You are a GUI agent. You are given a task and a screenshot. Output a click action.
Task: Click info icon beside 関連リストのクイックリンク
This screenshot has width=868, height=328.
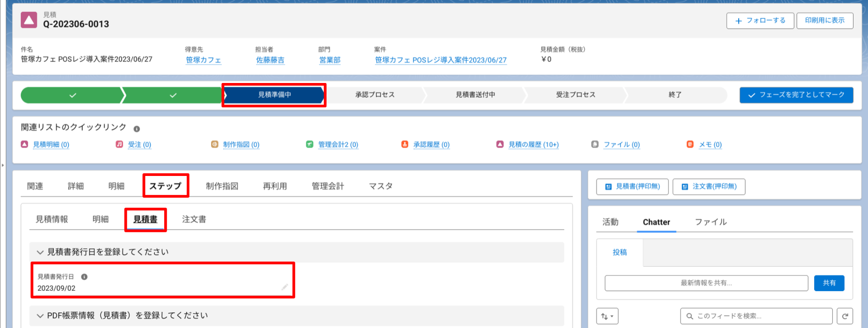tap(137, 129)
